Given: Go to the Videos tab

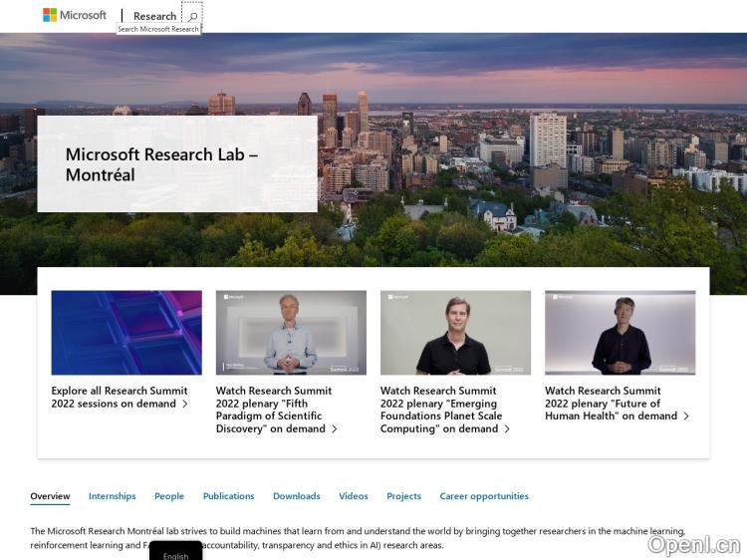Looking at the screenshot, I should point(354,496).
